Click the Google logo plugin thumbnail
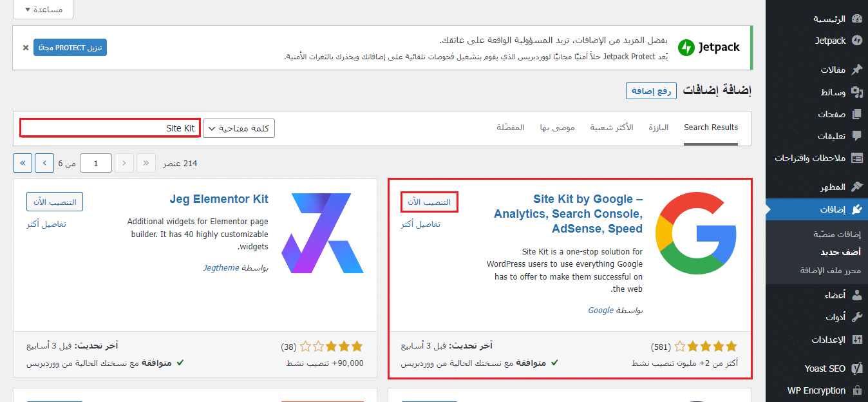This screenshot has width=868, height=402. [695, 233]
